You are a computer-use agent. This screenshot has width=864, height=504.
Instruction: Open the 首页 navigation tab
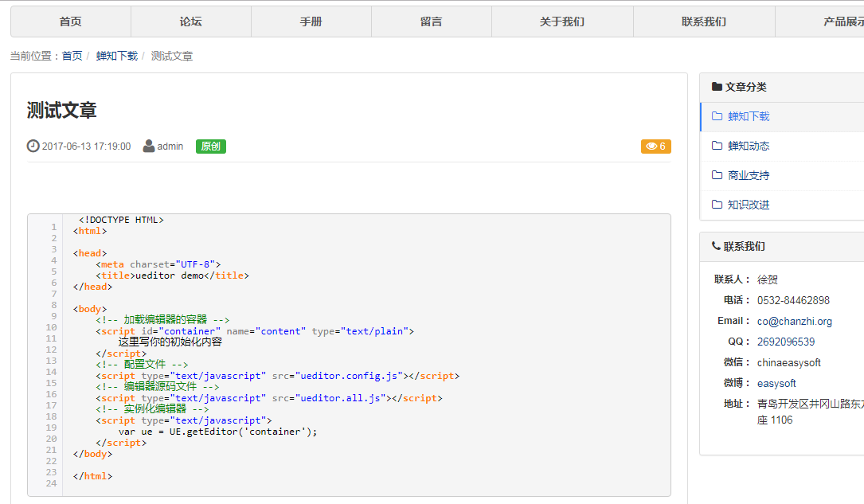(71, 21)
